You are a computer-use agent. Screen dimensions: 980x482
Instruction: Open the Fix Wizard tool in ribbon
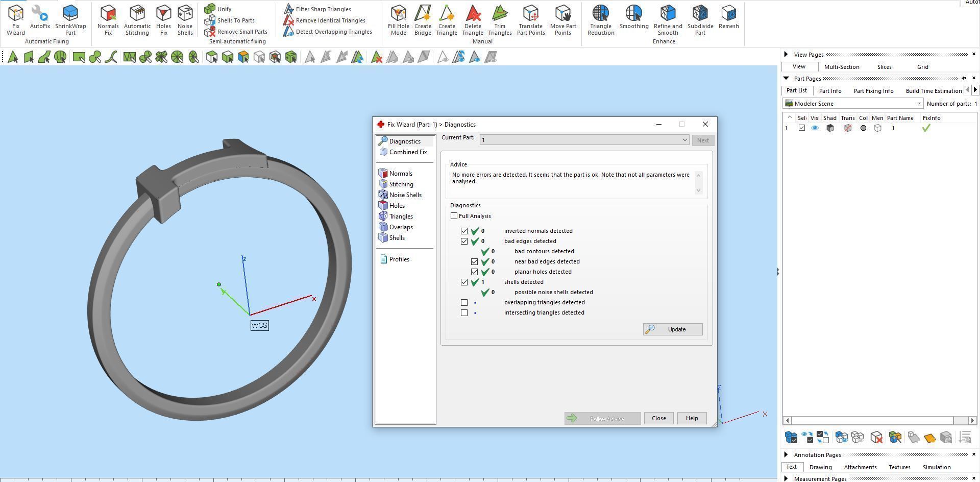[15, 20]
